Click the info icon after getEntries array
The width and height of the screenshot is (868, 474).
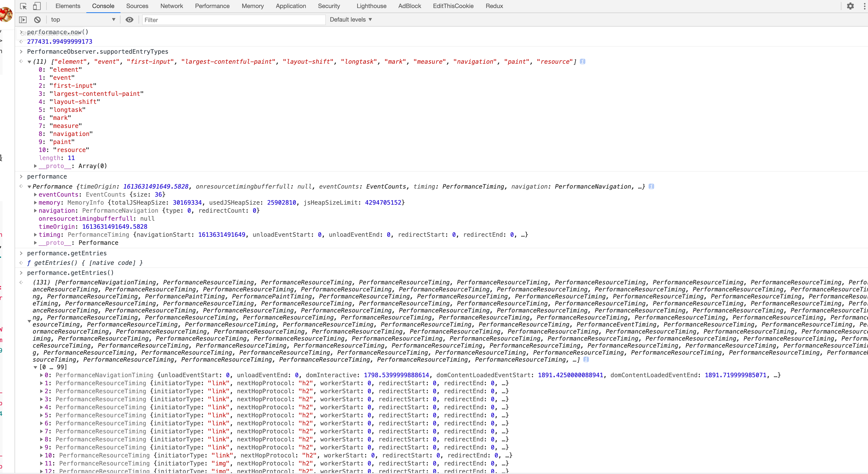pos(586,360)
